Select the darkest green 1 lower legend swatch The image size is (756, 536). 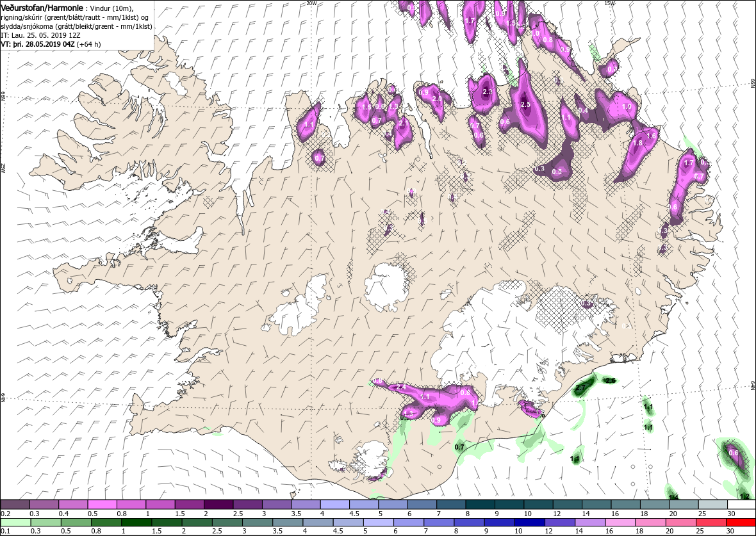137,523
